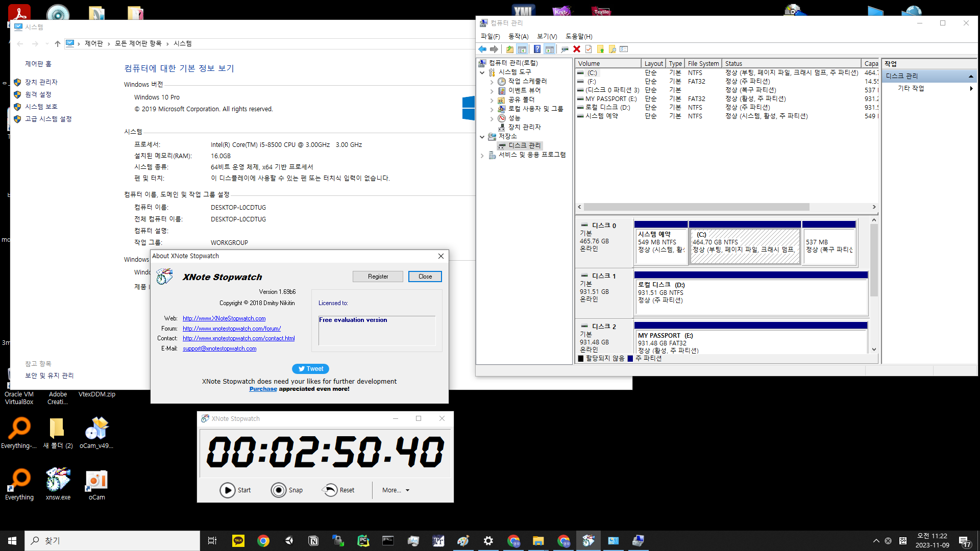Screen dimensions: 980x551
Task: Expand the 작업 스케줄러 tree node
Action: point(492,82)
